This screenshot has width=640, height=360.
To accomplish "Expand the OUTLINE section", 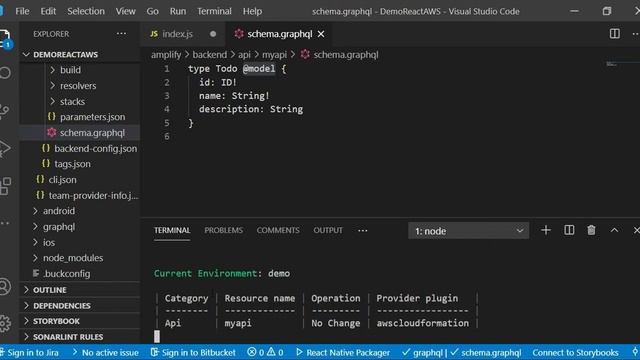I will (x=80, y=290).
